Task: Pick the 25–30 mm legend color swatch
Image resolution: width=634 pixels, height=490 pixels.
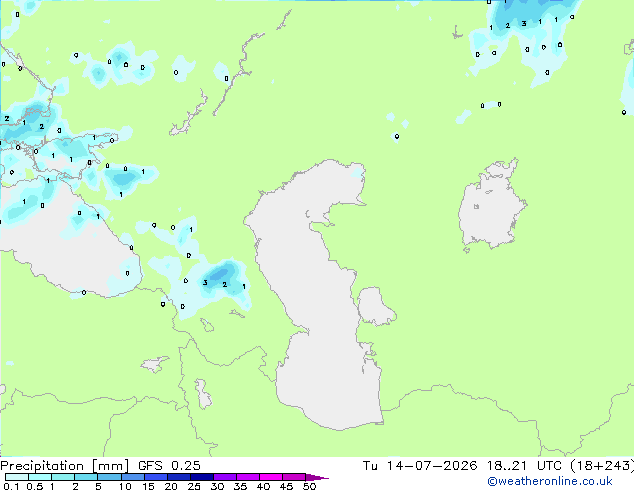Action: point(201,477)
